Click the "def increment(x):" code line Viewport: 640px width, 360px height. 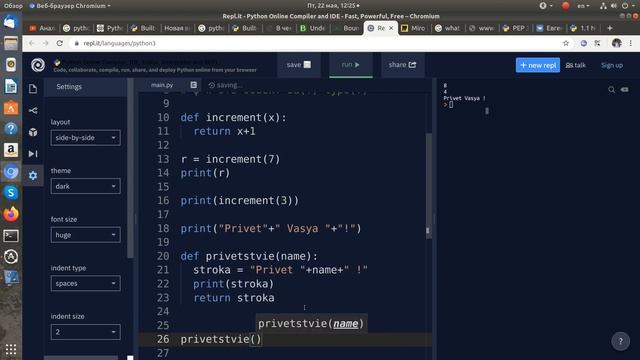(233, 118)
